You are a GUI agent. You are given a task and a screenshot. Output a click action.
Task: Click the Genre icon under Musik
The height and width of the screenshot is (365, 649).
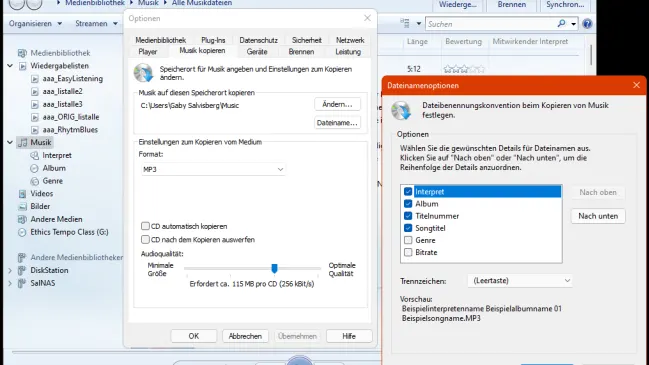pos(35,181)
